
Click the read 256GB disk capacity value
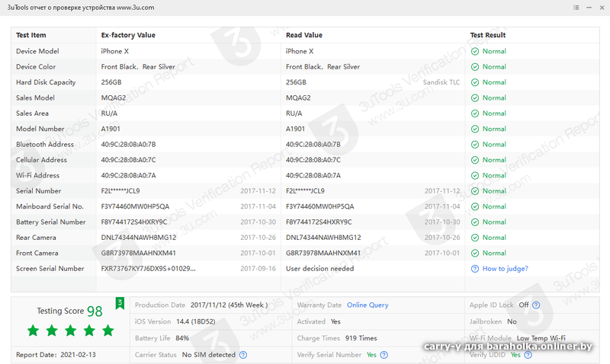[296, 82]
